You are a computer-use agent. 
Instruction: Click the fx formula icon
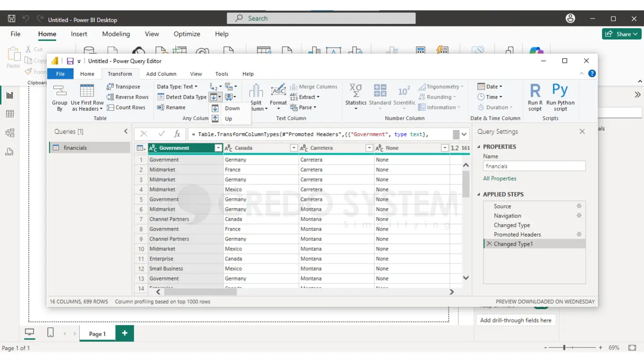point(177,134)
